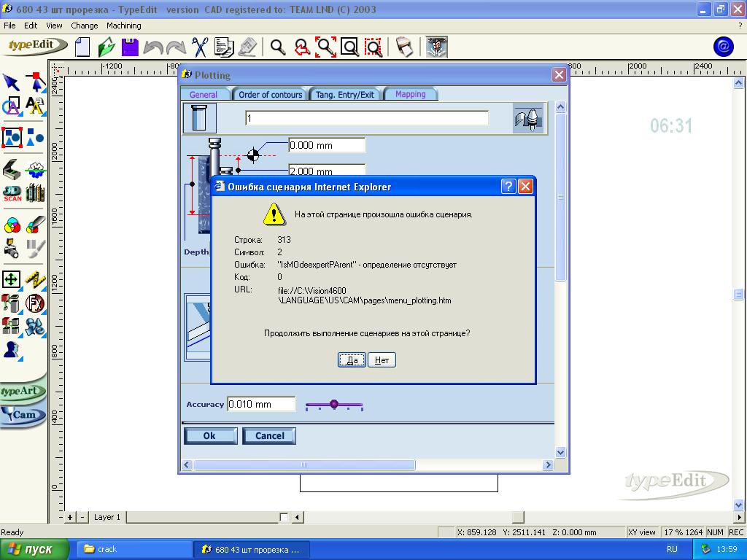Click the Zoom previous icon with red arrow
This screenshot has height=560, width=747.
[x=302, y=47]
